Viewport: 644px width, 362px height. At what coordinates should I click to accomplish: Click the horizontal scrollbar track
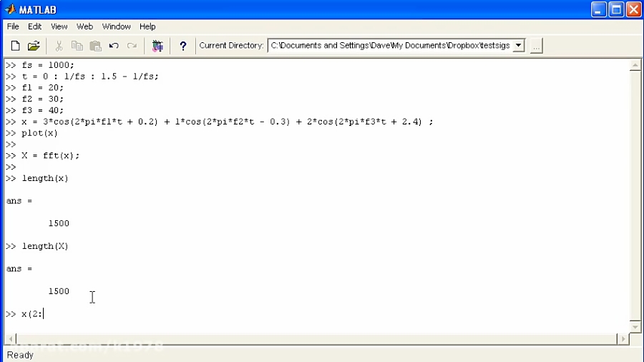(x=316, y=339)
